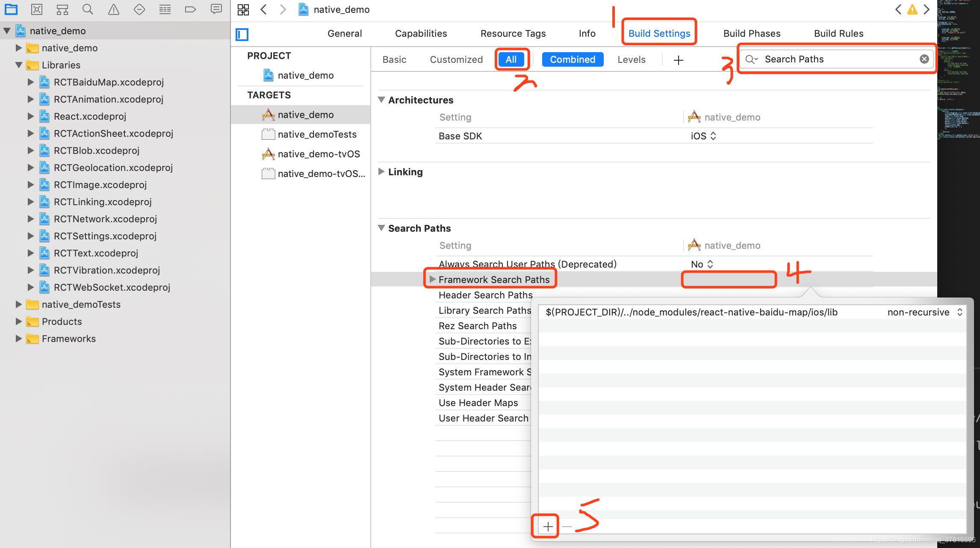Expand the Products folder

click(18, 321)
